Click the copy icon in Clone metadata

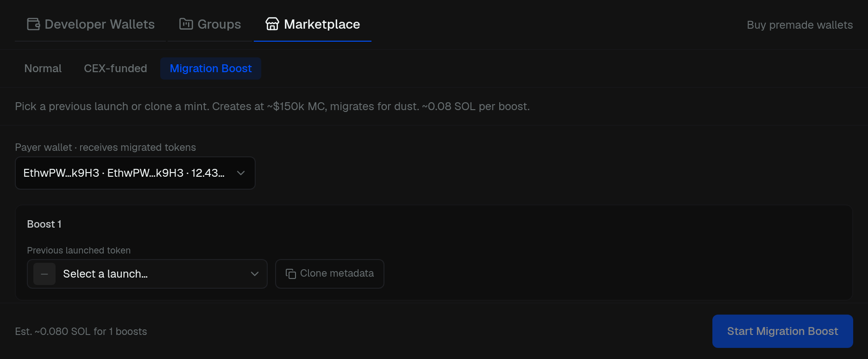(x=291, y=274)
